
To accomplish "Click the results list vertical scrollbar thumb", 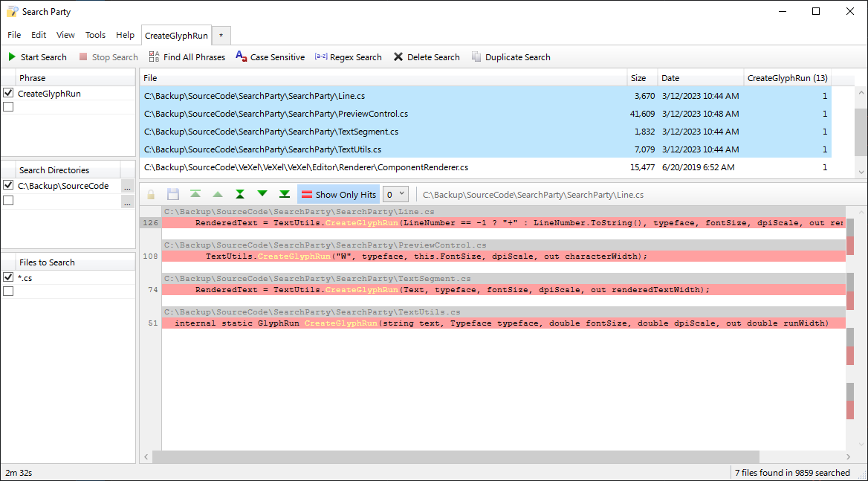I will (x=861, y=132).
